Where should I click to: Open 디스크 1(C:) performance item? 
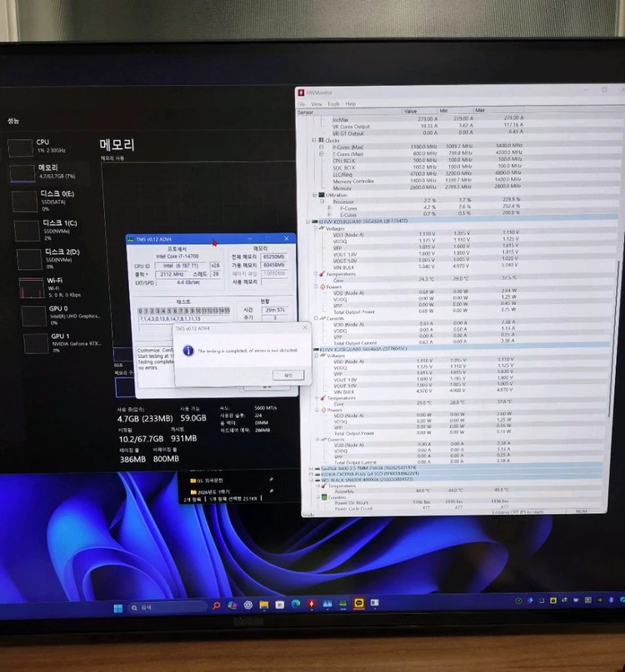pos(53,230)
